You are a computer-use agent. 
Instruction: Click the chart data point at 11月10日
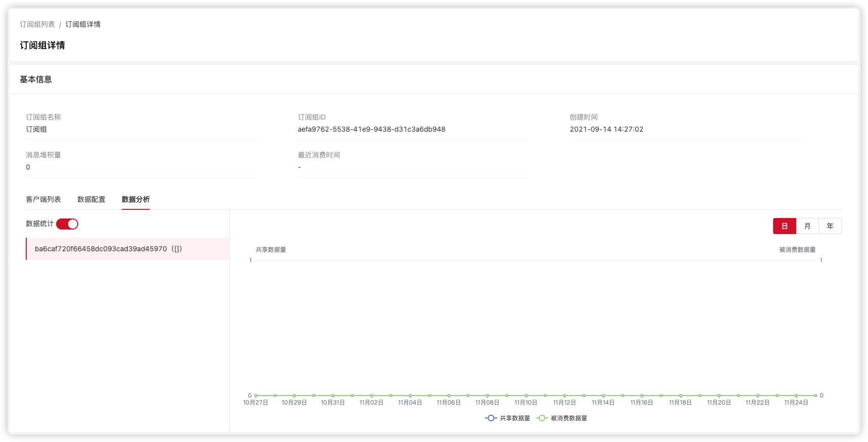click(x=526, y=396)
